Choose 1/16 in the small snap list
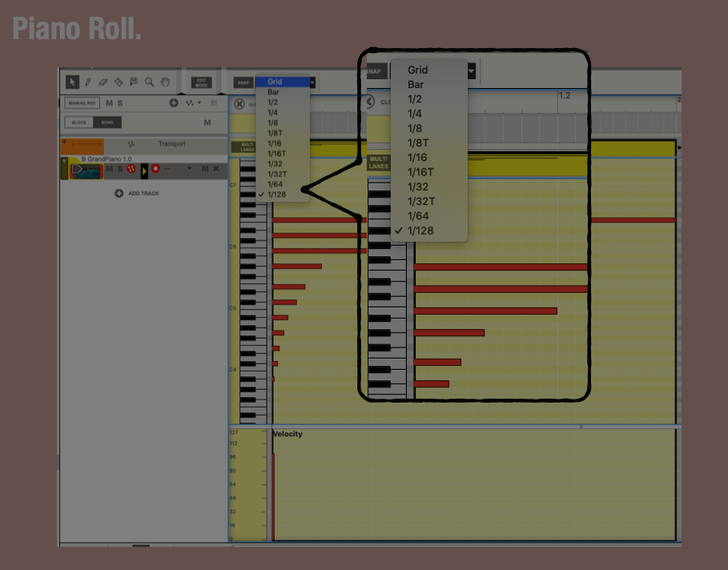 [x=283, y=143]
